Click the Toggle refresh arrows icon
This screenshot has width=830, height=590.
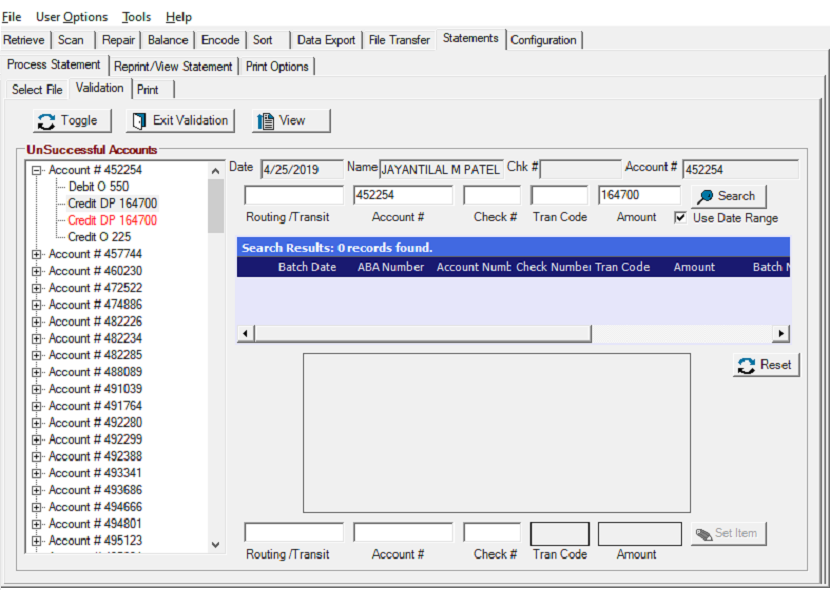point(46,121)
